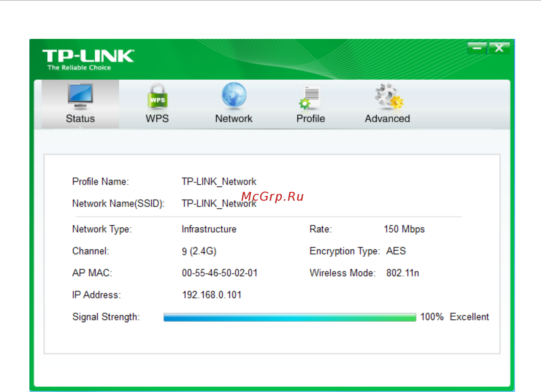This screenshot has width=541, height=392.
Task: Click the rate value 150 Mbps
Action: (404, 230)
